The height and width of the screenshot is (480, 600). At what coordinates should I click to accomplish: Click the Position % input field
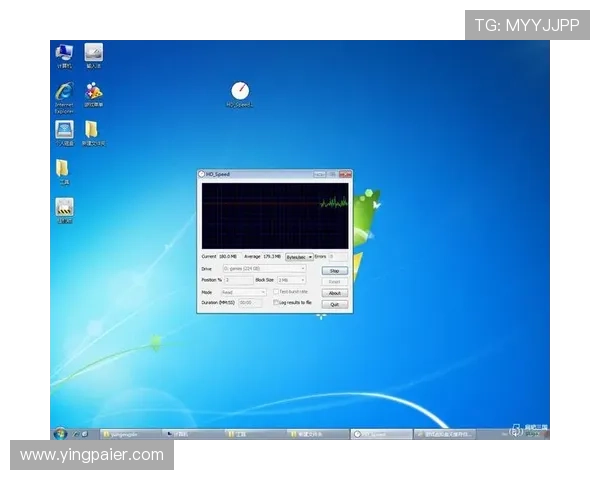[x=238, y=280]
